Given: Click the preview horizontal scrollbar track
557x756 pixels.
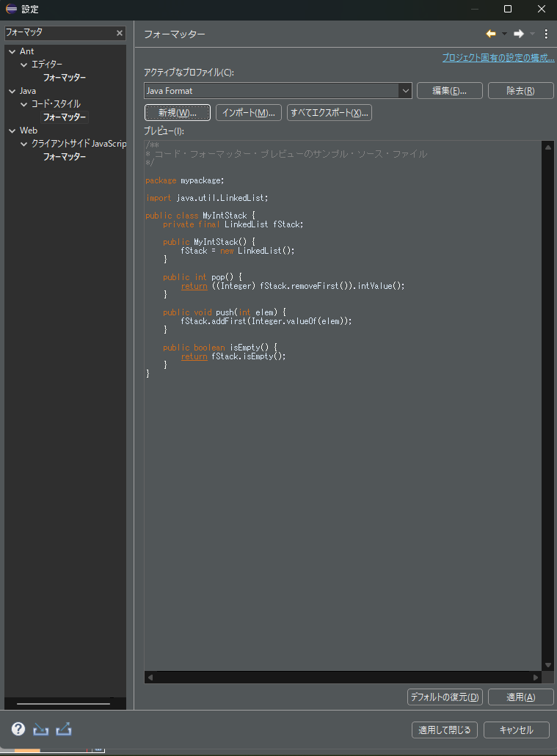Looking at the screenshot, I should [x=343, y=677].
